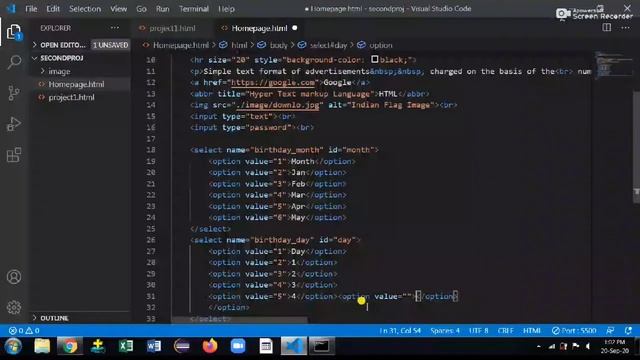Open Word from the taskbar
The width and height of the screenshot is (640, 360).
pos(153,346)
